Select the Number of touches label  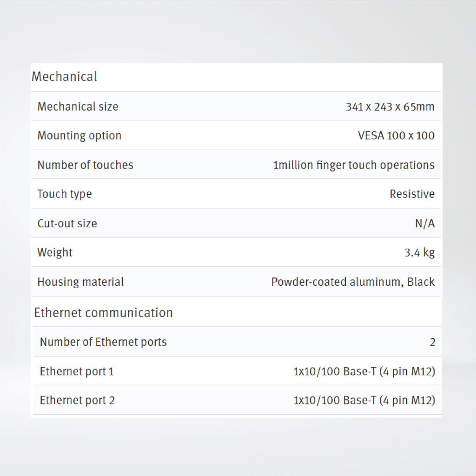[x=85, y=165]
